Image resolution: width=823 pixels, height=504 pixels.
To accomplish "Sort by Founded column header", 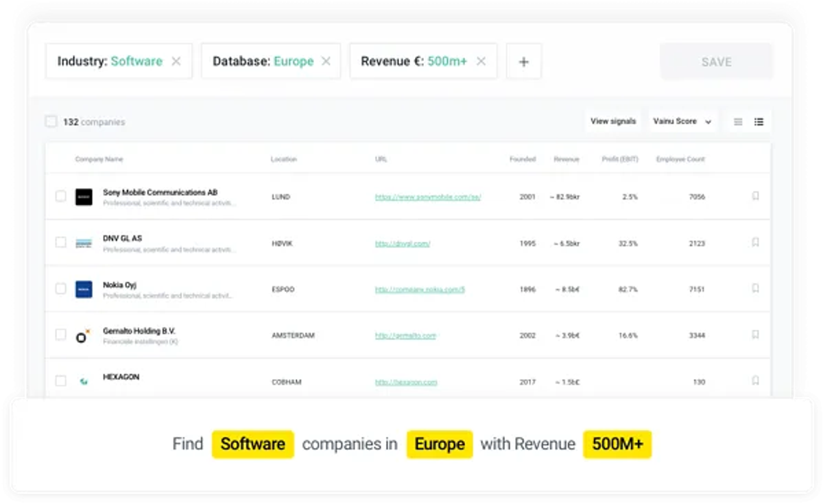I will (x=523, y=159).
